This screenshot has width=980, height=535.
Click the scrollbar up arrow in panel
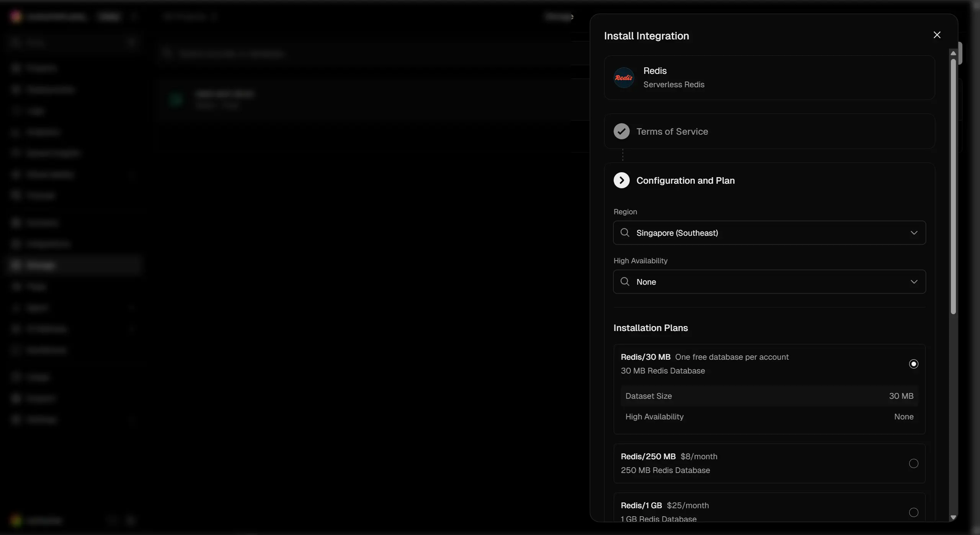pos(953,53)
